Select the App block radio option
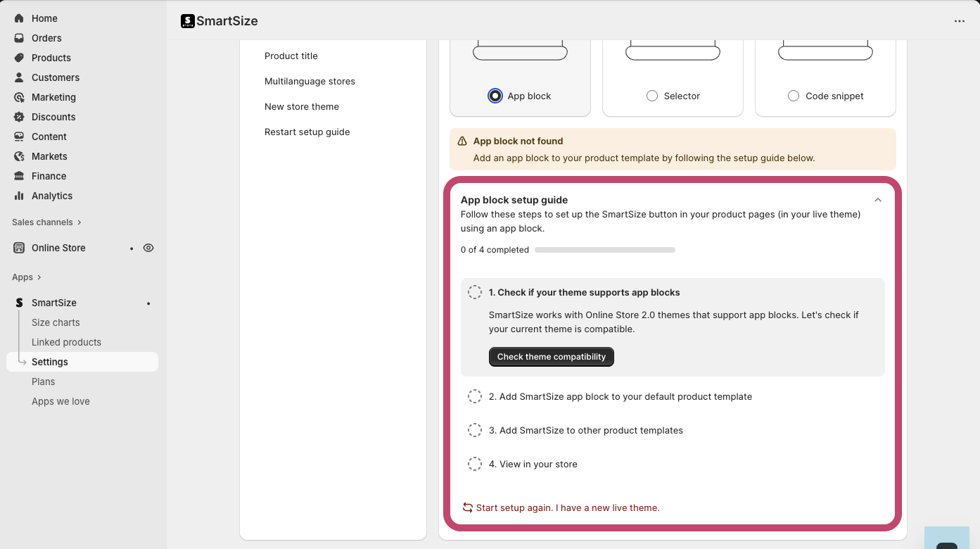Image resolution: width=980 pixels, height=549 pixels. point(495,96)
